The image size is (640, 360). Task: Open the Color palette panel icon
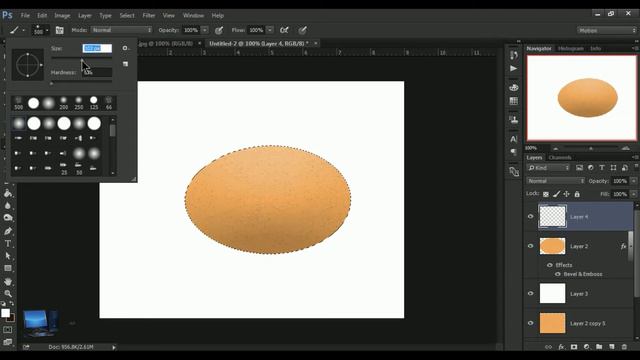click(x=514, y=87)
